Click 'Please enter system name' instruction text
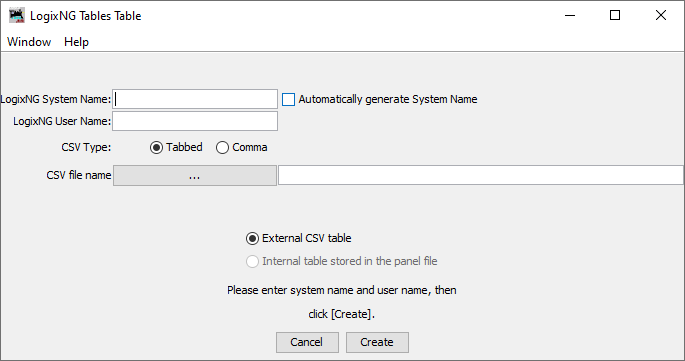This screenshot has width=685, height=361. (342, 290)
